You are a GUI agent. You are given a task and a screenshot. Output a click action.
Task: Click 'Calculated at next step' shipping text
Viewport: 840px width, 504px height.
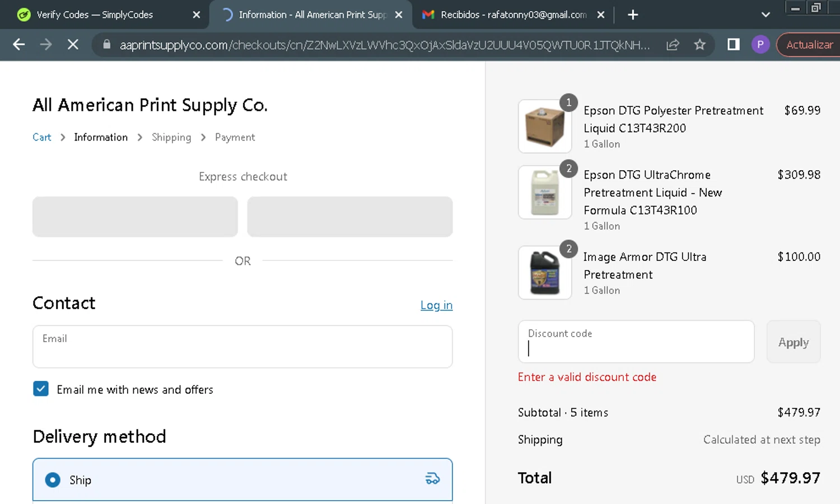(762, 440)
